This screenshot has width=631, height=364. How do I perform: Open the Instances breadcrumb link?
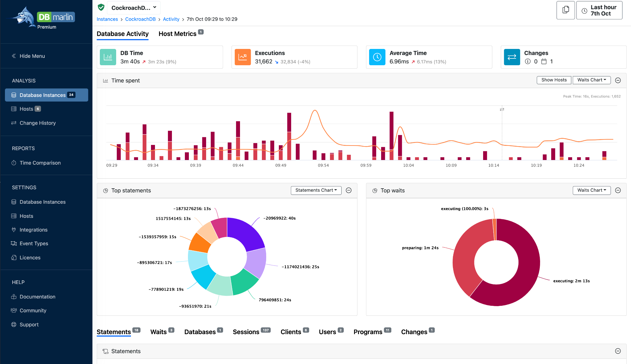point(107,19)
